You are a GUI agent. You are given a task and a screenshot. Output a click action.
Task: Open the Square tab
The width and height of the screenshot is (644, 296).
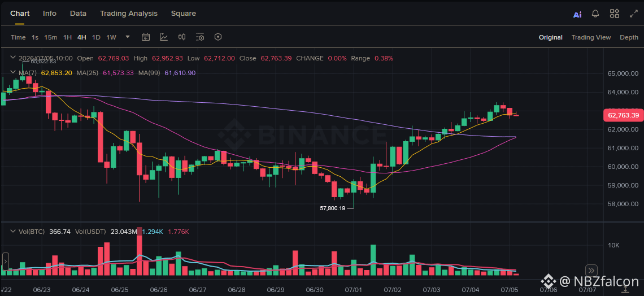point(183,13)
